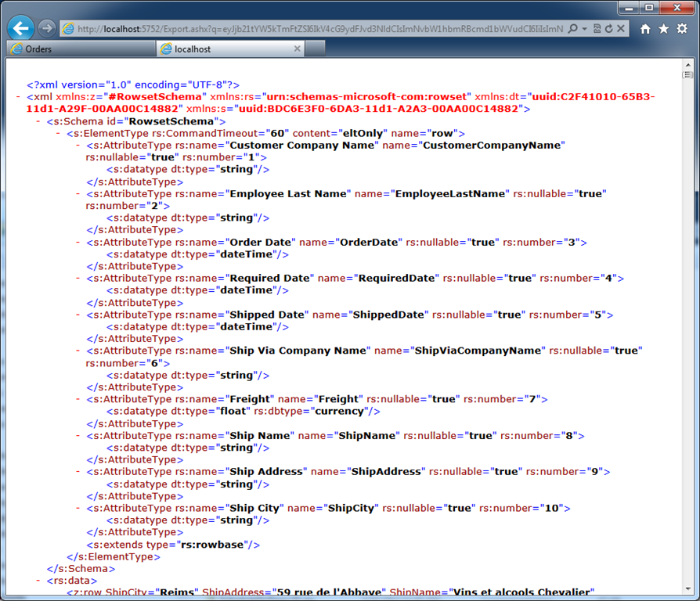Collapse the Freight AttributeType node
Viewport: 700px width, 601px height.
(78, 399)
